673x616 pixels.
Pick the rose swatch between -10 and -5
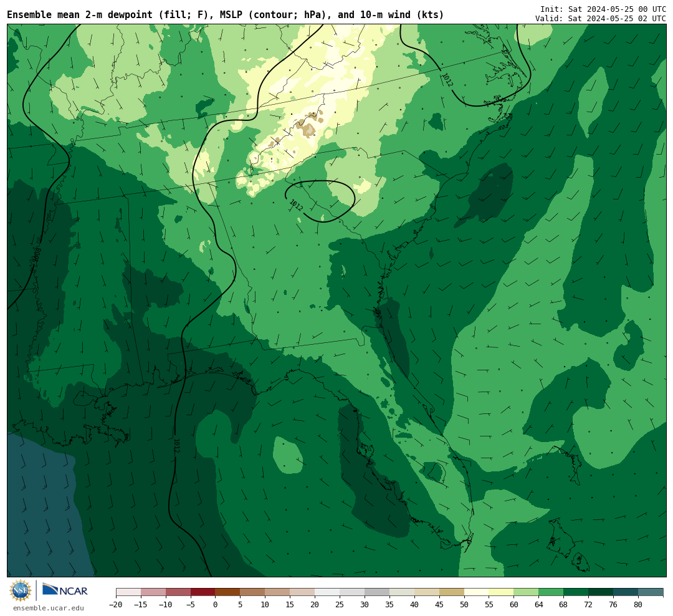point(178,592)
